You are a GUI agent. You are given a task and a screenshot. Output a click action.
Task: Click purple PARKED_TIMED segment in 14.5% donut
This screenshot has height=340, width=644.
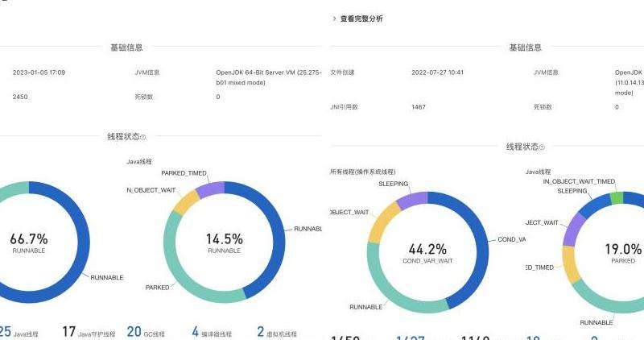pyautogui.click(x=210, y=189)
